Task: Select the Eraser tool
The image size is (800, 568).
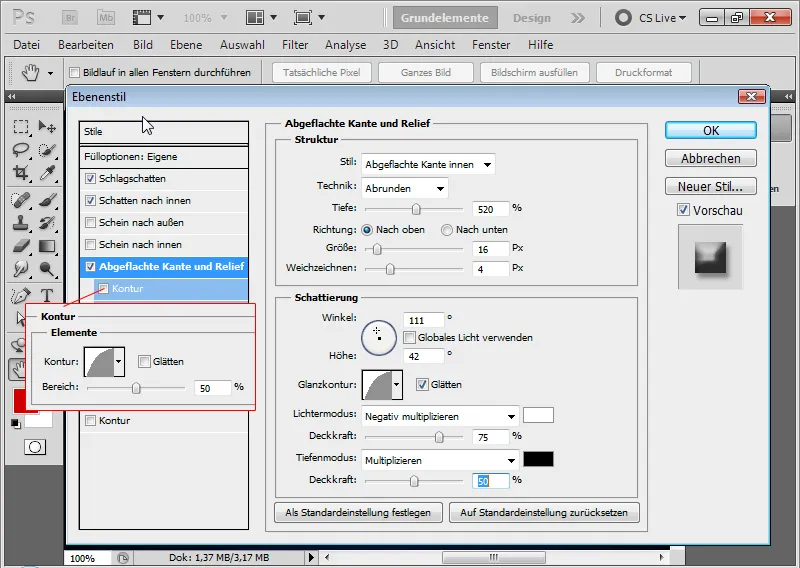Action: (21, 246)
